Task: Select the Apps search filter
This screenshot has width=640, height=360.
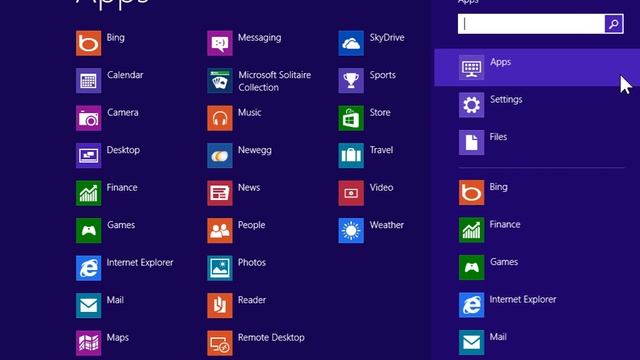Action: click(537, 67)
